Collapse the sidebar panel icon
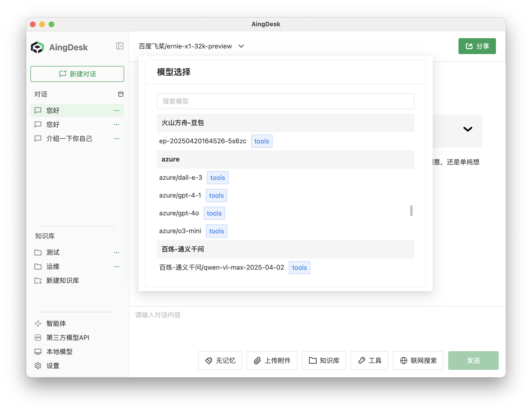The width and height of the screenshot is (532, 412). coord(120,46)
